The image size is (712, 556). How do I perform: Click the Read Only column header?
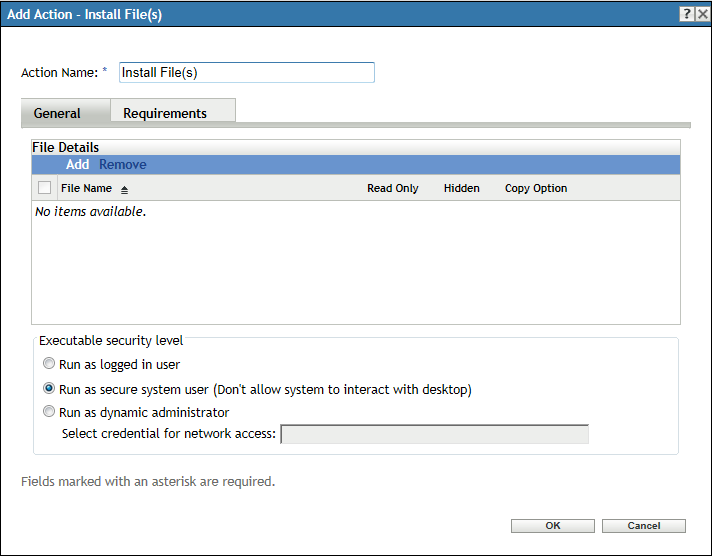coord(392,188)
